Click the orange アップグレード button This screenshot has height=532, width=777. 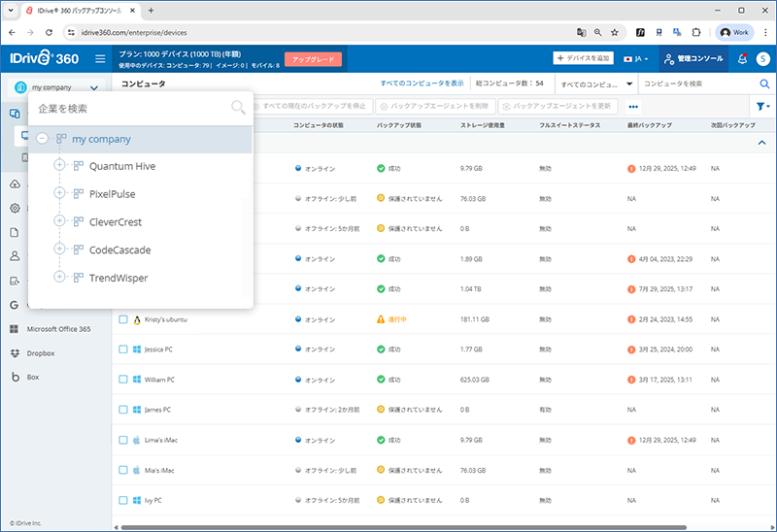[x=313, y=59]
